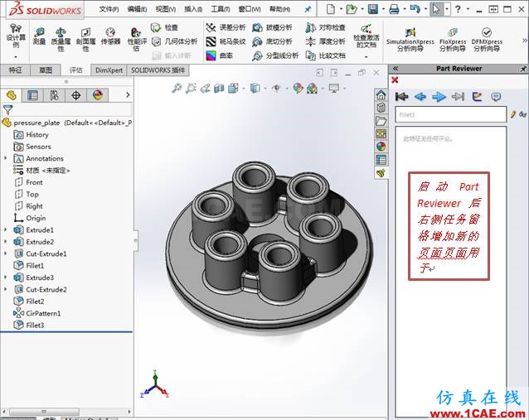Toggle Zebra Stripes display
The width and height of the screenshot is (529, 420).
point(226,41)
